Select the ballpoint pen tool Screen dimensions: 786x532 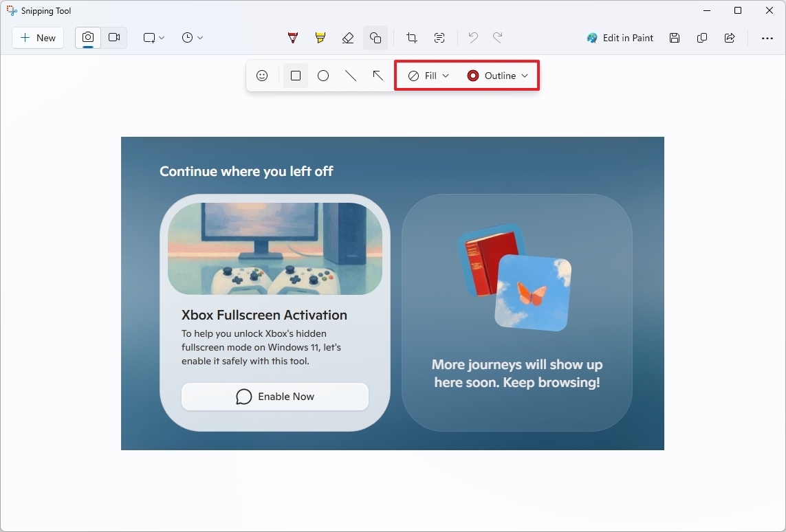click(x=292, y=38)
